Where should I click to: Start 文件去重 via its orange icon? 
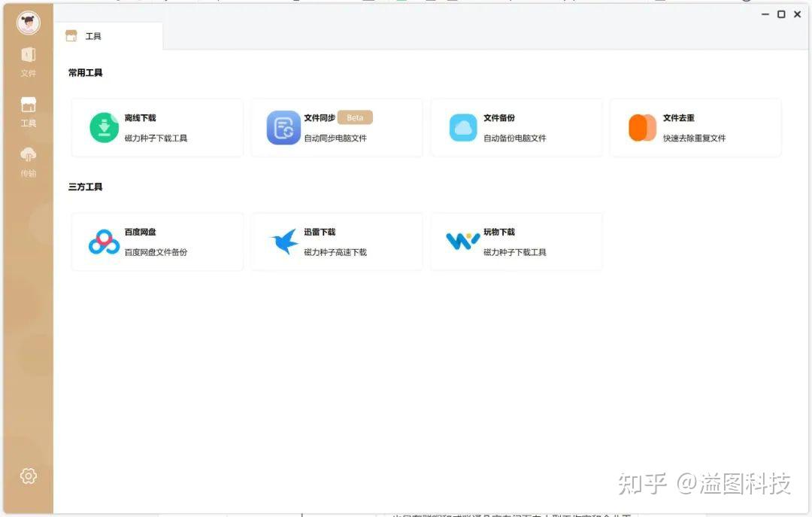(x=641, y=127)
